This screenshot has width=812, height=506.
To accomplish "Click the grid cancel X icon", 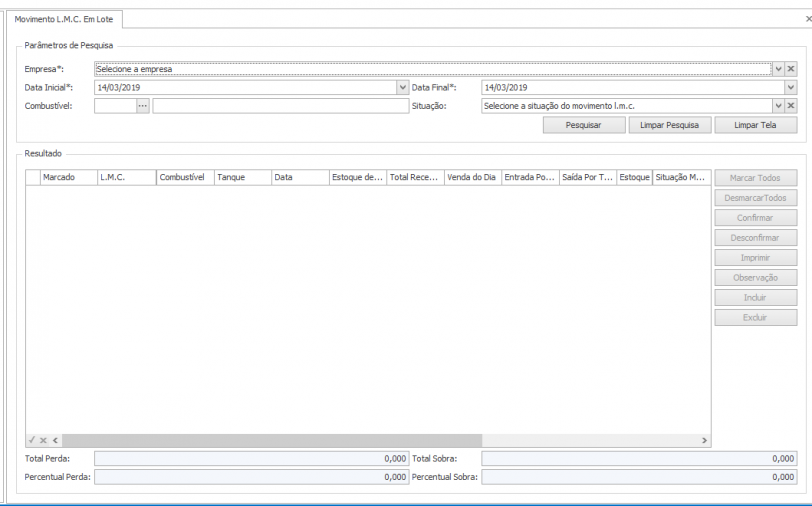I will click(x=44, y=440).
